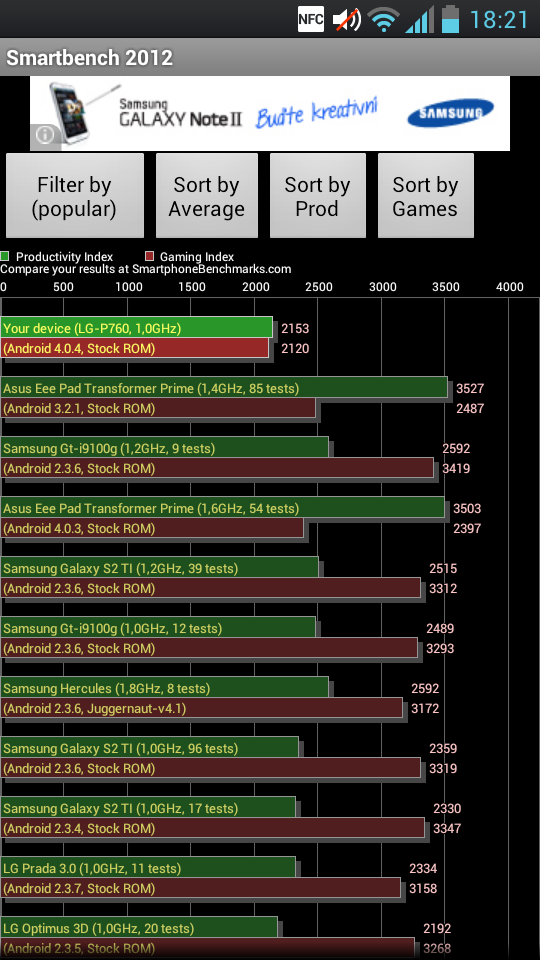Select the Android 4.0.4 Stock ROM gaming bar
540x960 pixels.
coord(135,348)
